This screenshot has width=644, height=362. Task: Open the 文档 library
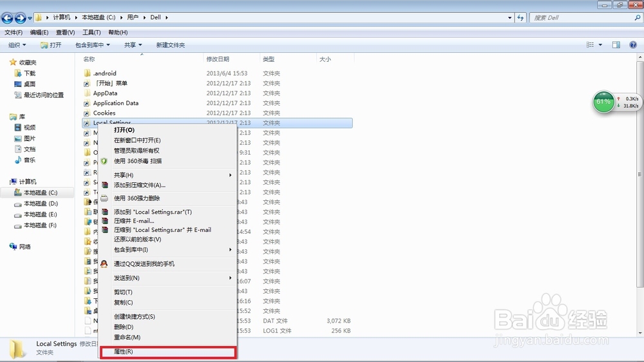point(25,149)
